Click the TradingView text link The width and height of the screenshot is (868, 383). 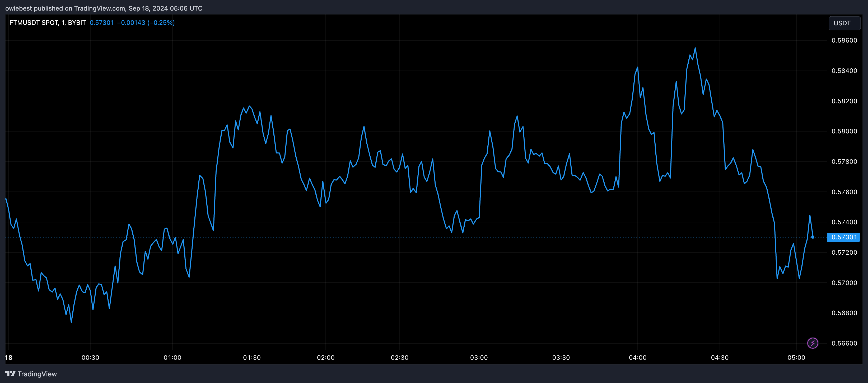pos(37,374)
